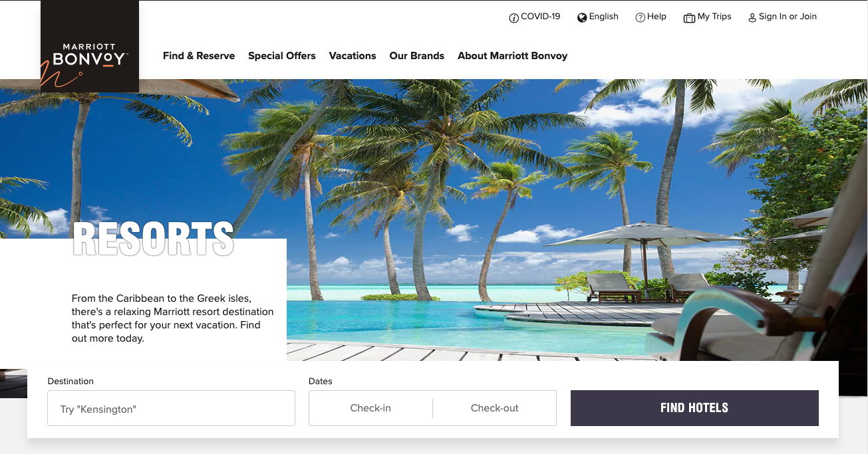
Task: Click the Sign In person icon
Action: [752, 18]
